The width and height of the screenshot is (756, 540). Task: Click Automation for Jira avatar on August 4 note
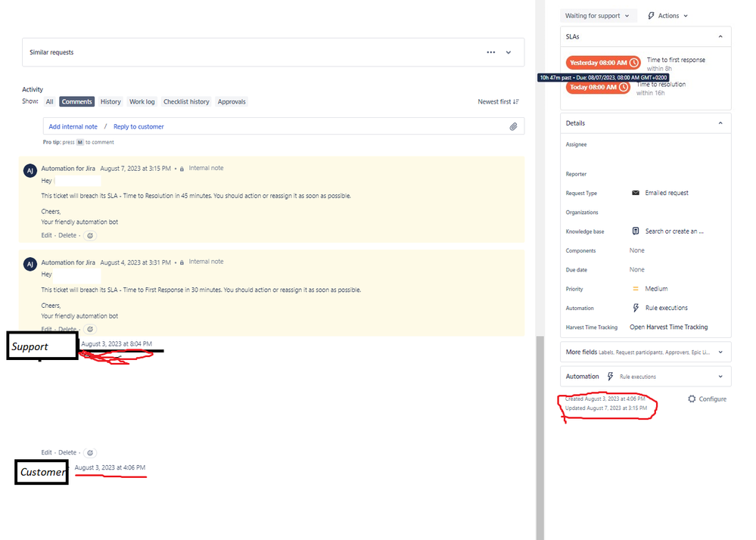click(30, 264)
